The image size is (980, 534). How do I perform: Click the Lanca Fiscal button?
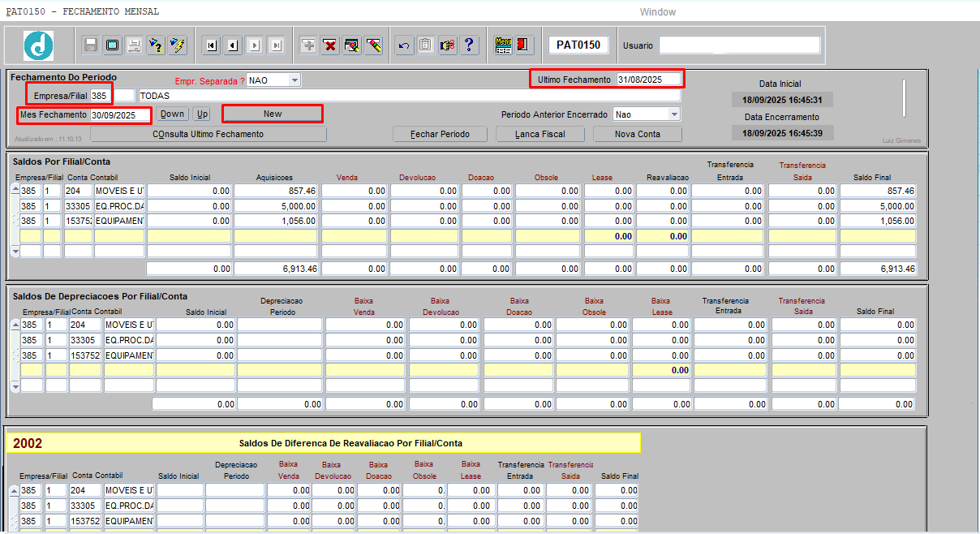pos(540,134)
